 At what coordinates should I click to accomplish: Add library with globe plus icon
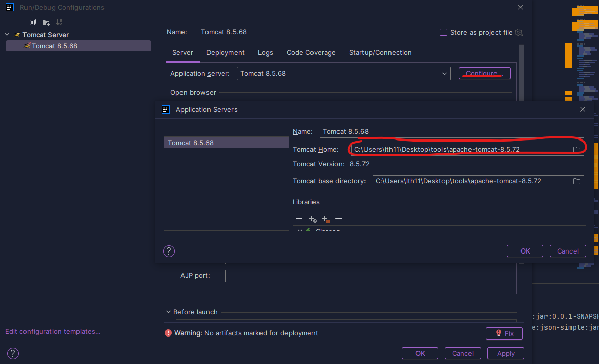pos(312,219)
